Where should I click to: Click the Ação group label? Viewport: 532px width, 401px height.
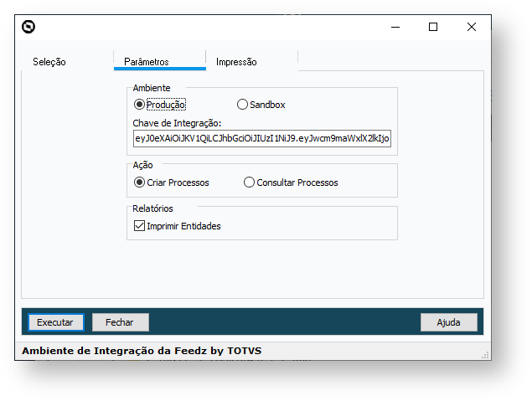[x=142, y=165]
